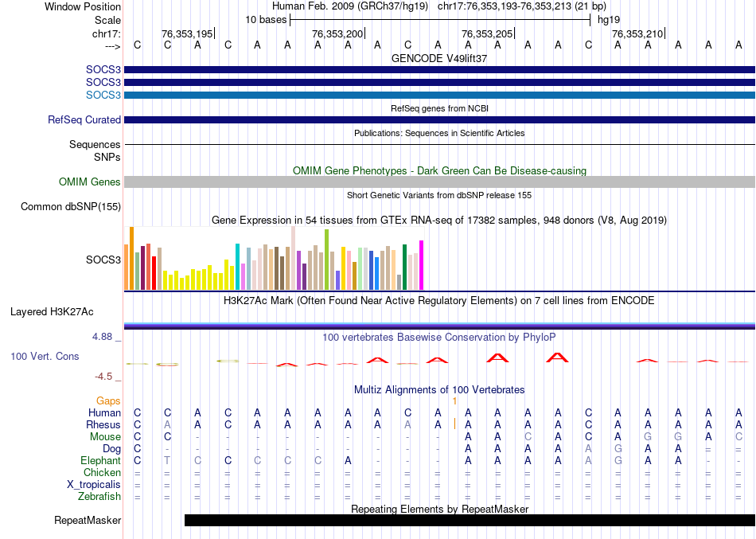Click the 'Layered H3K27Ac' label
Viewport: 756px width, 539px height.
click(52, 312)
